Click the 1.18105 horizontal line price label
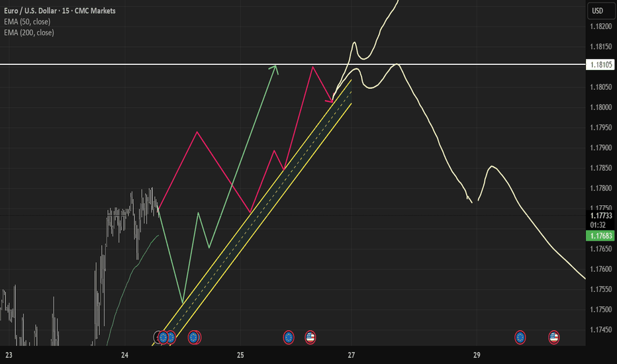Screen dimensions: 617x364 (600, 65)
